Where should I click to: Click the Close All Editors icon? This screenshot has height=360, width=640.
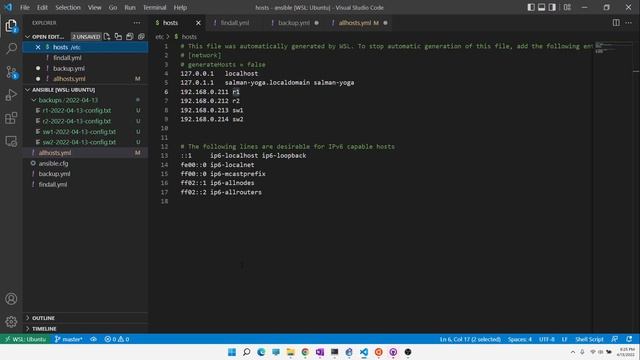pos(141,37)
